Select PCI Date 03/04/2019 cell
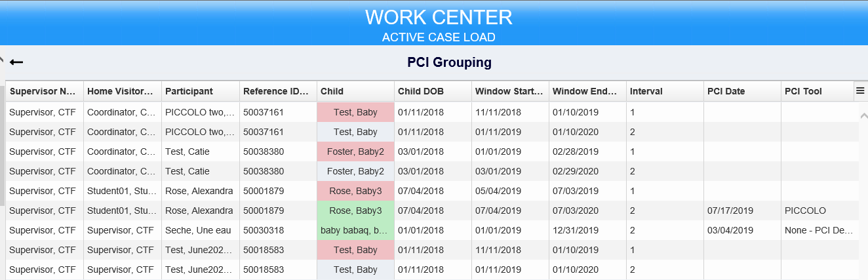 [742, 230]
